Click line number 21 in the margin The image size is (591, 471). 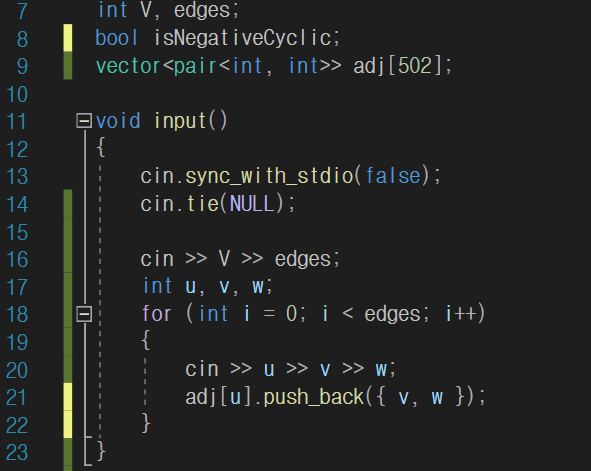(x=17, y=398)
